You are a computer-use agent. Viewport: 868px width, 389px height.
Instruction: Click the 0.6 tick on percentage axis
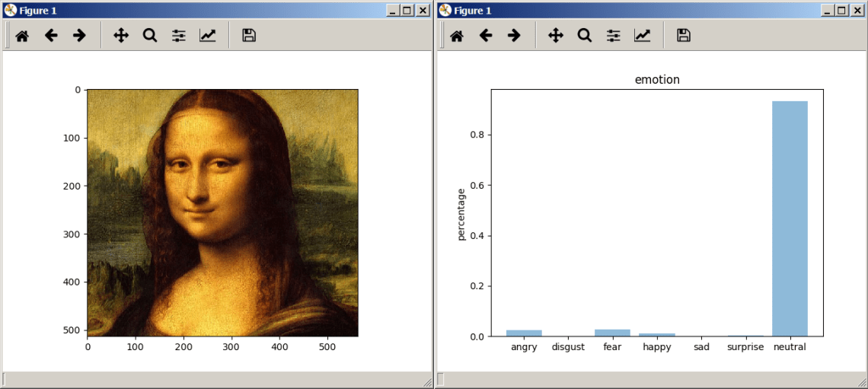pyautogui.click(x=477, y=186)
